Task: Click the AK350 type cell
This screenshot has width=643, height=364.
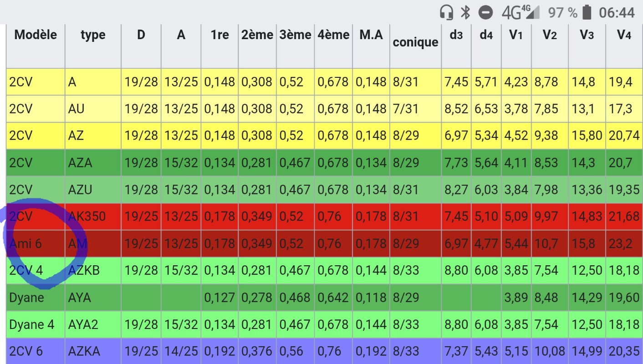Action: coord(87,217)
